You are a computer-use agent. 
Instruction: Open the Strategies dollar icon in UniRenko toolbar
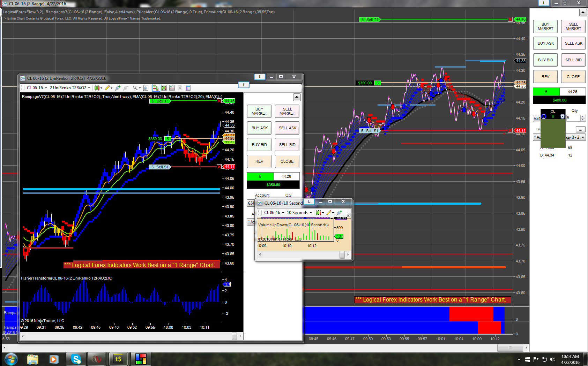click(x=180, y=88)
